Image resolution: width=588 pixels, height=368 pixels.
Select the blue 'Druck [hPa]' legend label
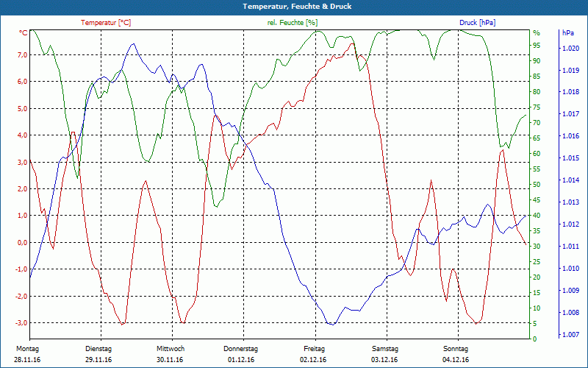[477, 23]
